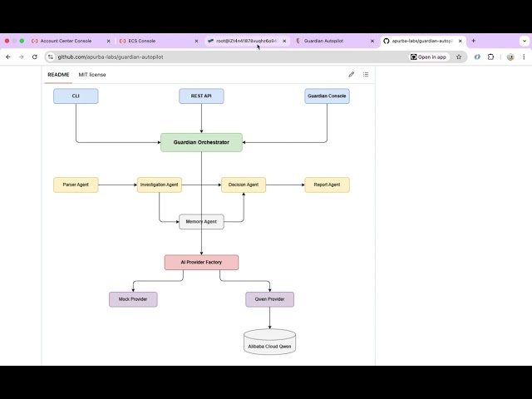Click the CLI diagram node

[x=76, y=96]
